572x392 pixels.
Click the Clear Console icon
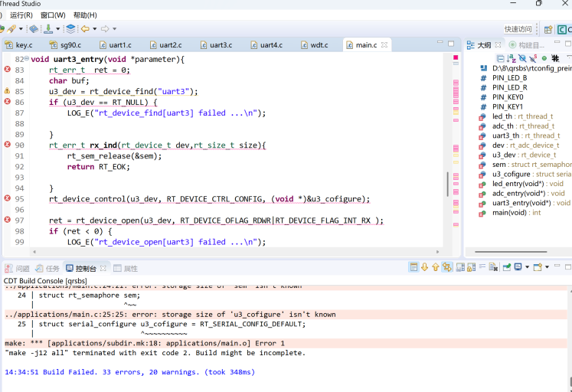pos(493,267)
